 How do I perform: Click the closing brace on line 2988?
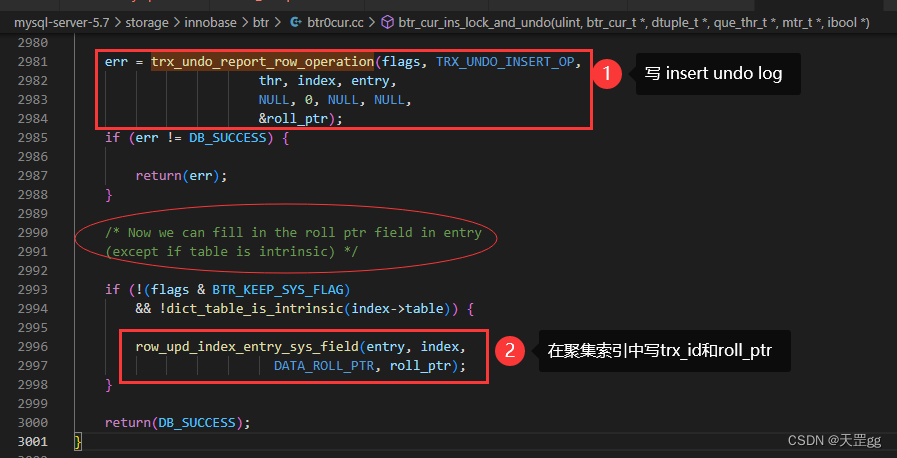(109, 195)
